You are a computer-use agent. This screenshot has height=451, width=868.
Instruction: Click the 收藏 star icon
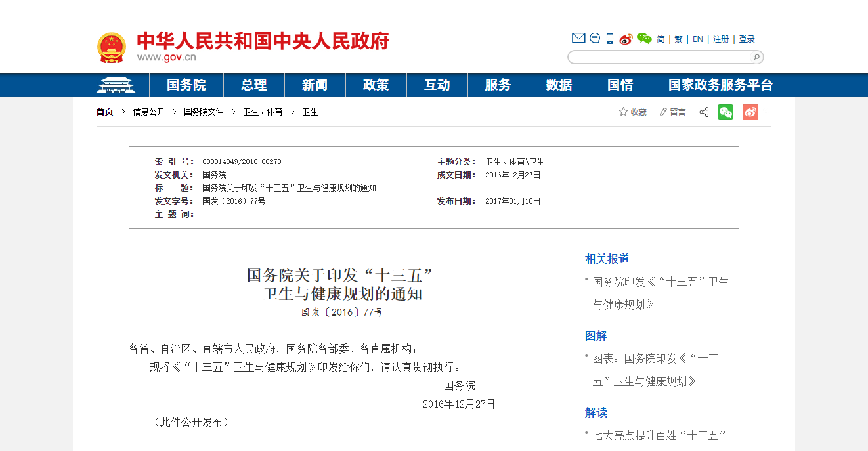[623, 112]
